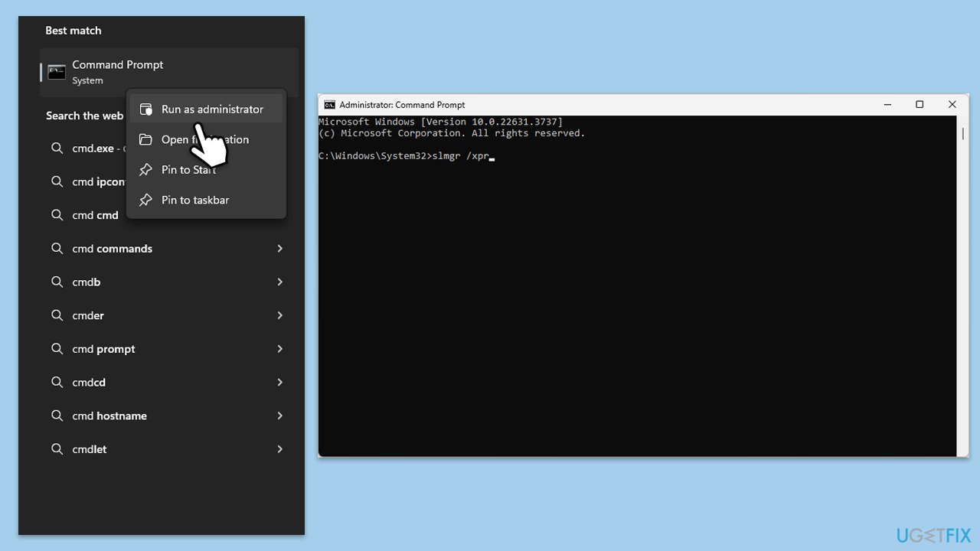Click the pin icon next to Pin to taskbar
This screenshot has height=551, width=980.
click(x=145, y=200)
